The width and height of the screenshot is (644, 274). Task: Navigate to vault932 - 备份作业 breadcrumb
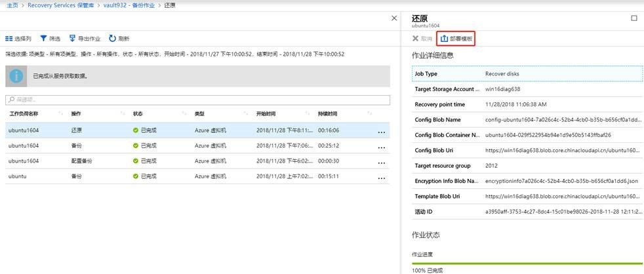coord(131,5)
